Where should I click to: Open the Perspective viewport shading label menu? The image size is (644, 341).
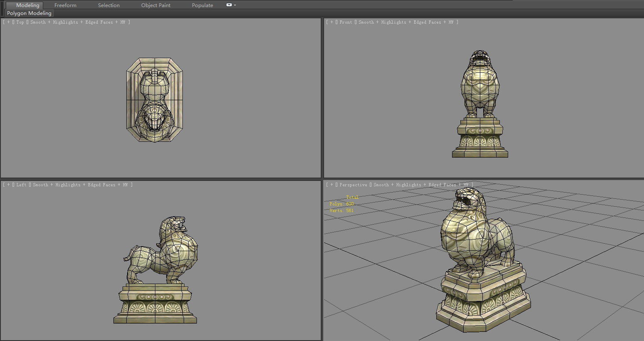click(x=421, y=185)
